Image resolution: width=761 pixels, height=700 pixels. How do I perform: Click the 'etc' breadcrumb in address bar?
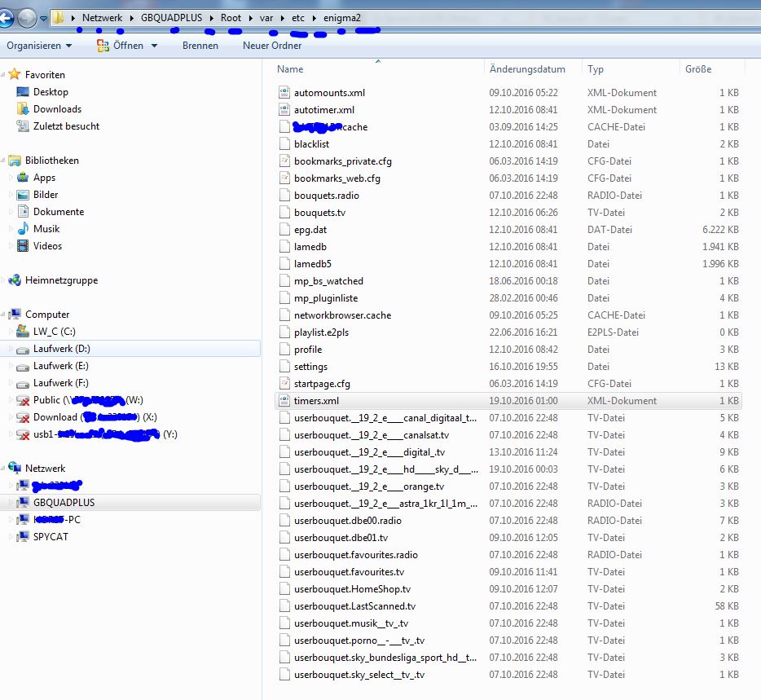300,17
